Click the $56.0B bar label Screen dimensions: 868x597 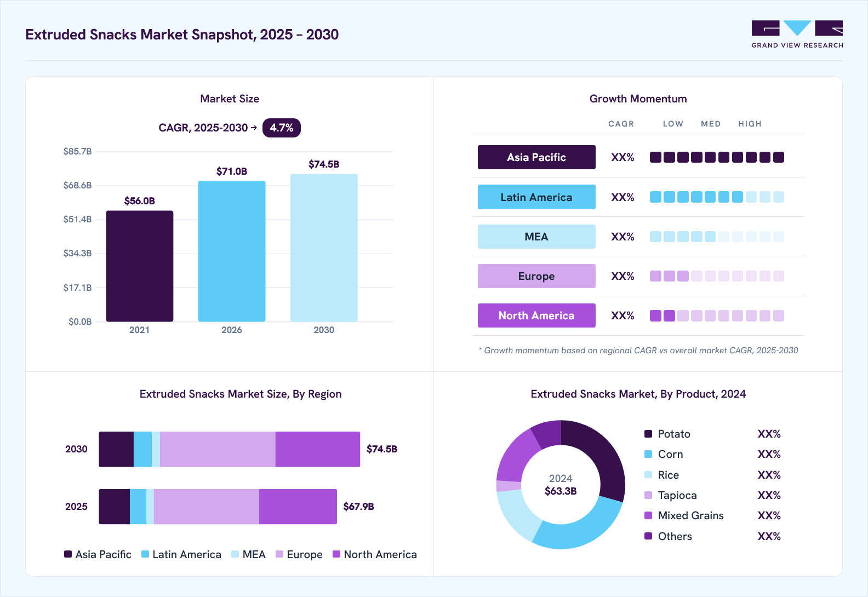click(140, 201)
